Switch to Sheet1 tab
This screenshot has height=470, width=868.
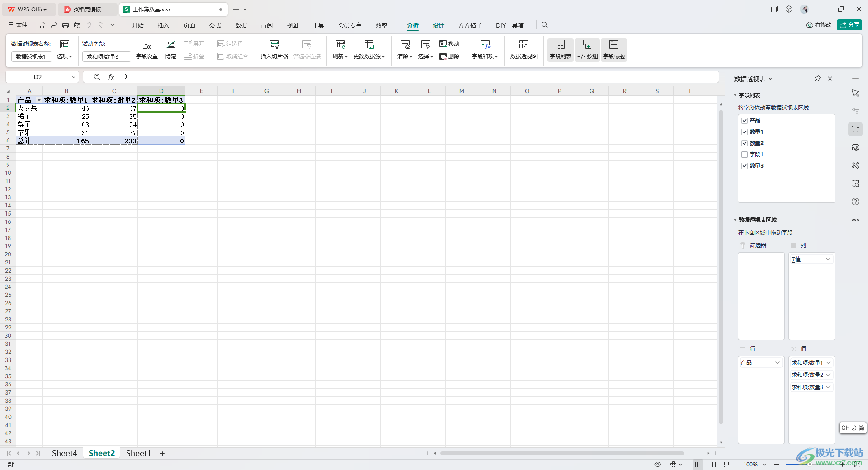138,453
